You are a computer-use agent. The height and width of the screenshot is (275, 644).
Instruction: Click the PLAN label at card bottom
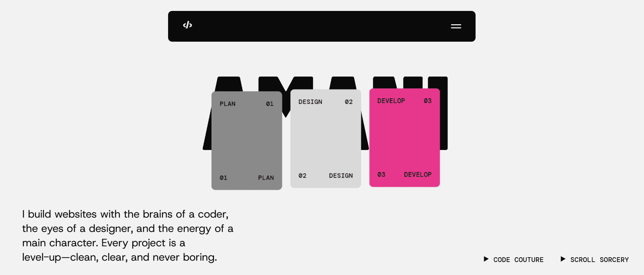pyautogui.click(x=266, y=178)
